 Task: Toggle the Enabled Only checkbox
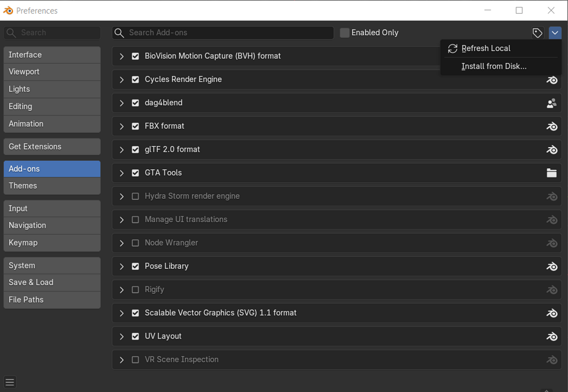coord(345,32)
